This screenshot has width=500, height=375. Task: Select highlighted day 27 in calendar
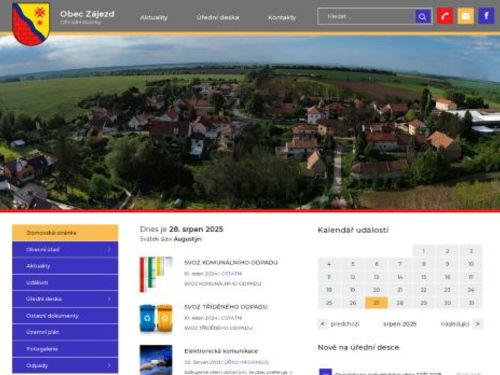[x=376, y=303]
